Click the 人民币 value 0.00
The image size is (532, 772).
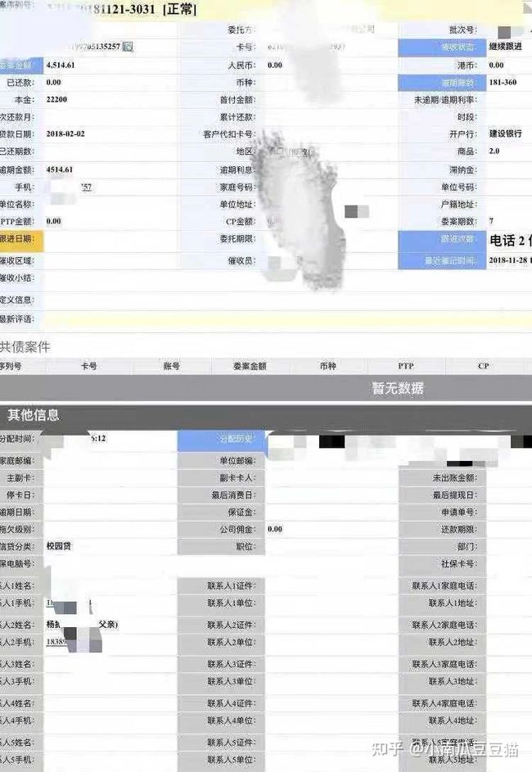tap(275, 65)
